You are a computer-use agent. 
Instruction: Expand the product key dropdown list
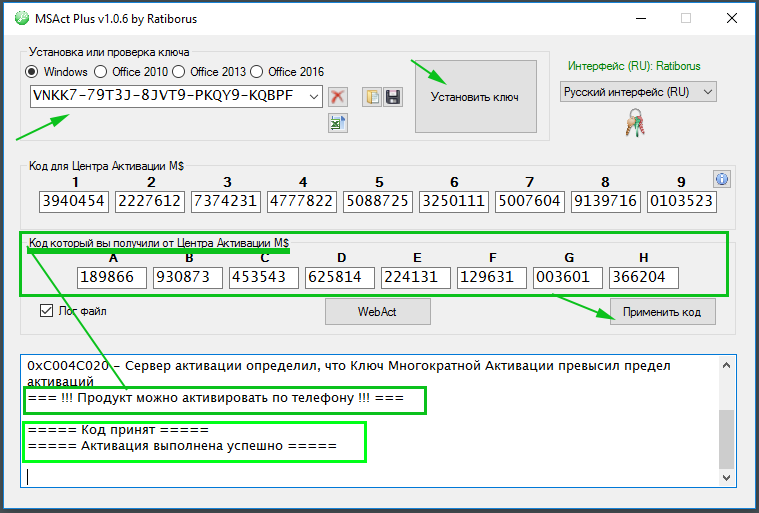[315, 96]
